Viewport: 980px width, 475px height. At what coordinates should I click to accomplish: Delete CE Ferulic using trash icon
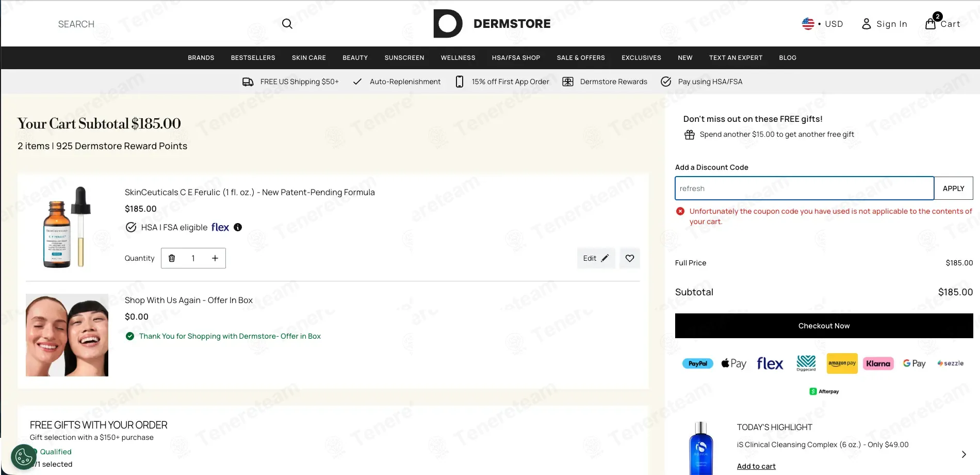[172, 258]
